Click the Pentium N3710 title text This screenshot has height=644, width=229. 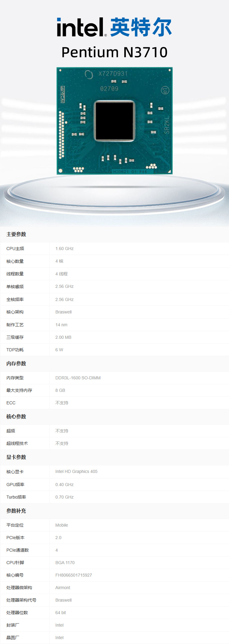[x=114, y=52]
